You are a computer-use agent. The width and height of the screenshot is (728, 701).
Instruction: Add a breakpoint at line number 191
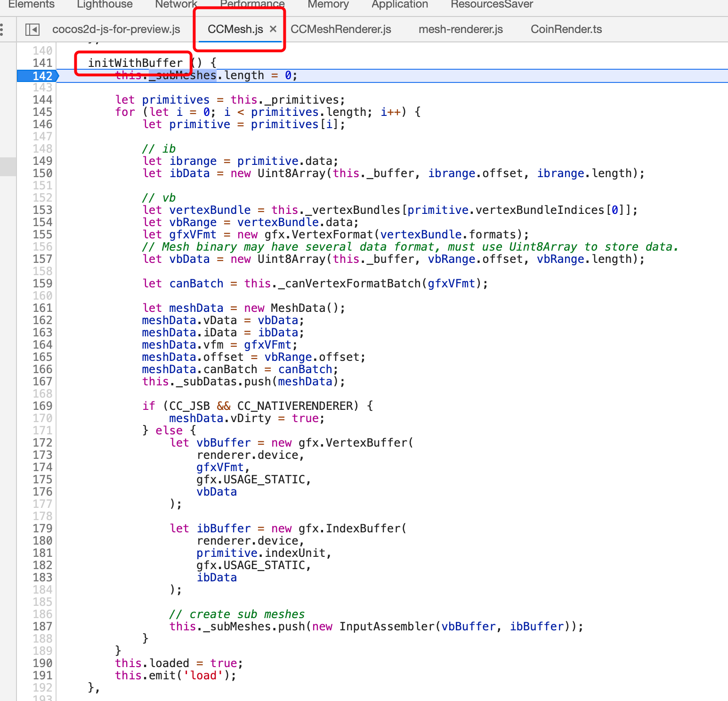[42, 676]
